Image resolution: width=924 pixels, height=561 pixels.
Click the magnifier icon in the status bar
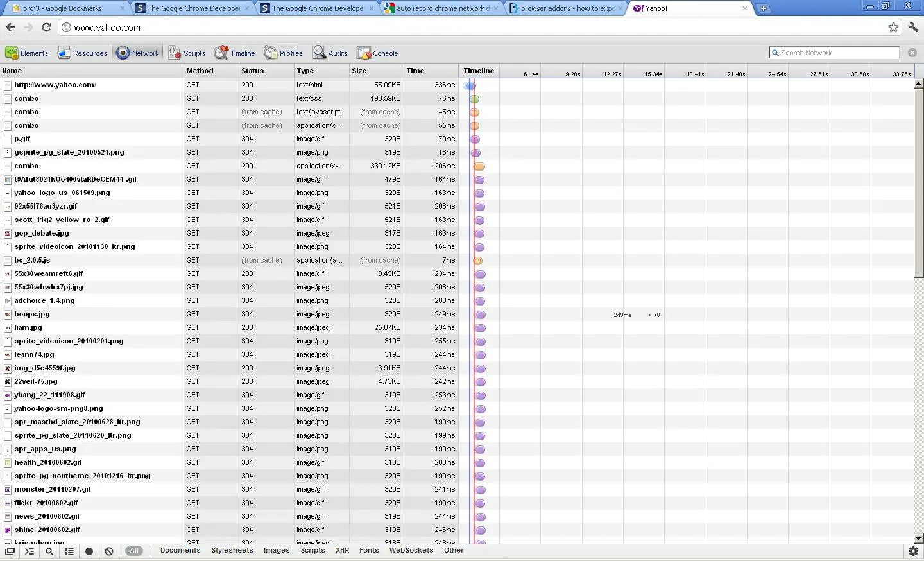pyautogui.click(x=49, y=551)
